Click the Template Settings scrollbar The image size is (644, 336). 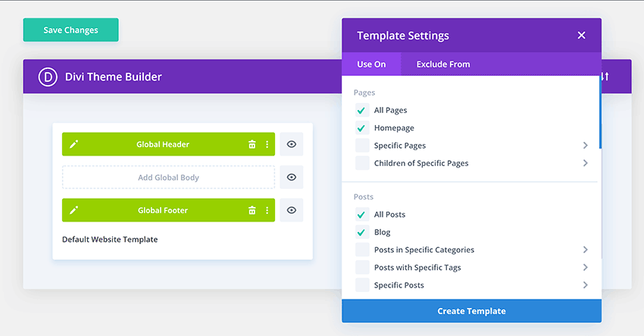click(600, 113)
